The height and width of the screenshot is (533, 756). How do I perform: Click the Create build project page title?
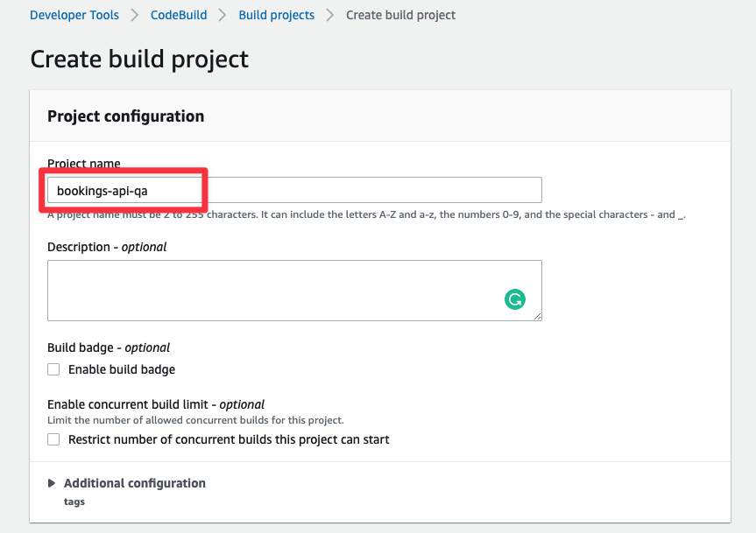pyautogui.click(x=139, y=60)
